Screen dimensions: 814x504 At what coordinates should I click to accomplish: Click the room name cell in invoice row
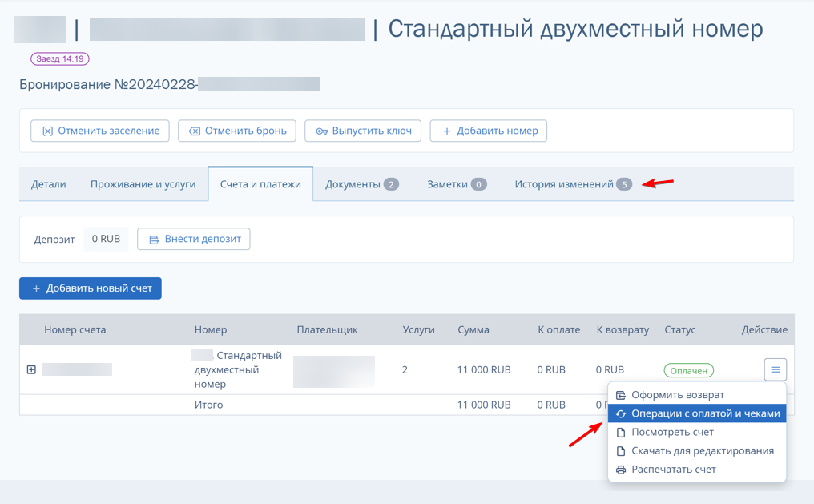coord(238,369)
